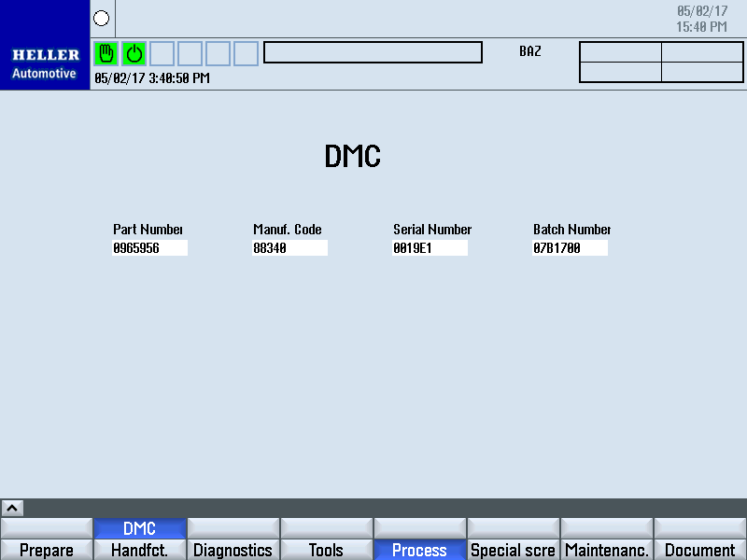Click the DMC page heading
747x560 pixels.
coord(353,156)
